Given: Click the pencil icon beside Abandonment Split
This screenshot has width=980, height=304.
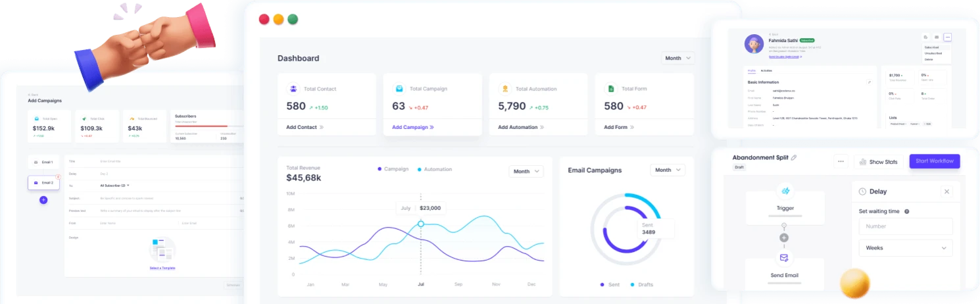Looking at the screenshot, I should (x=794, y=158).
